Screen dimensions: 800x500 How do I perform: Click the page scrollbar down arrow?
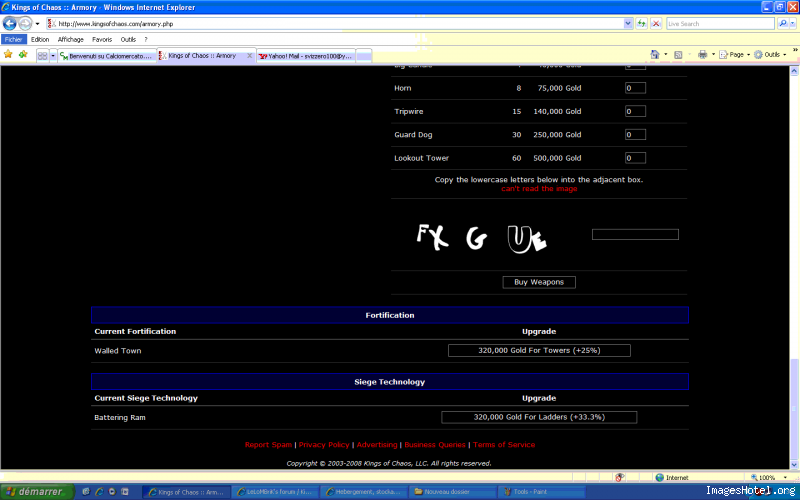point(794,464)
